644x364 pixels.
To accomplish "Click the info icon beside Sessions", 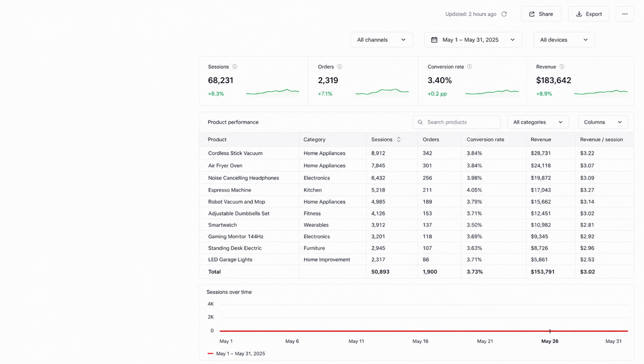I will pyautogui.click(x=235, y=67).
